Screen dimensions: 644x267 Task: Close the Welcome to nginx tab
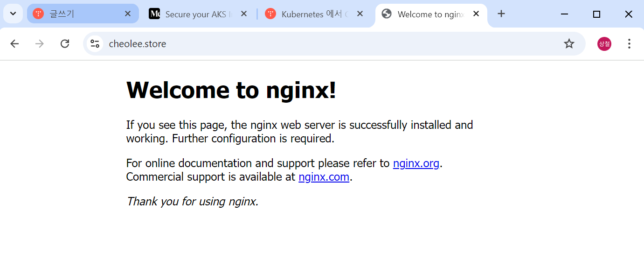click(476, 14)
